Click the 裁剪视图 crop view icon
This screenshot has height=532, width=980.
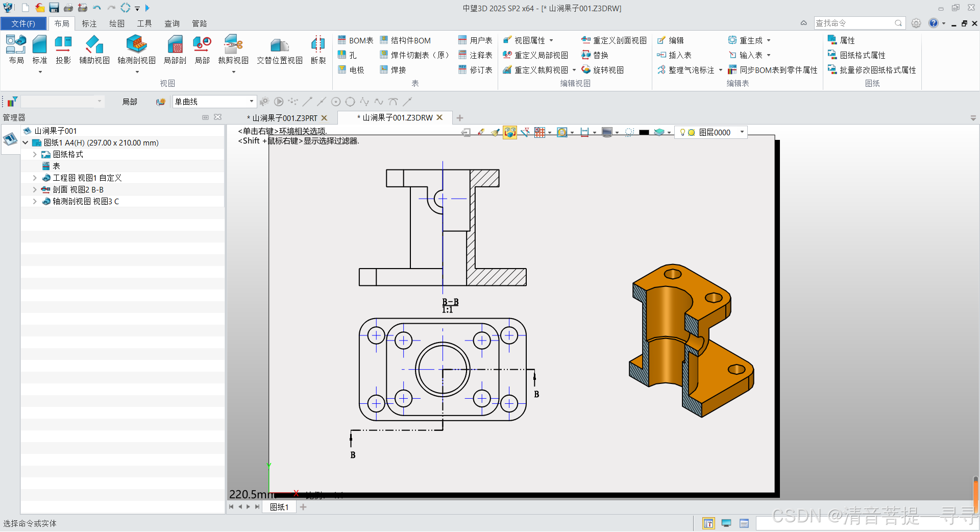(x=233, y=45)
